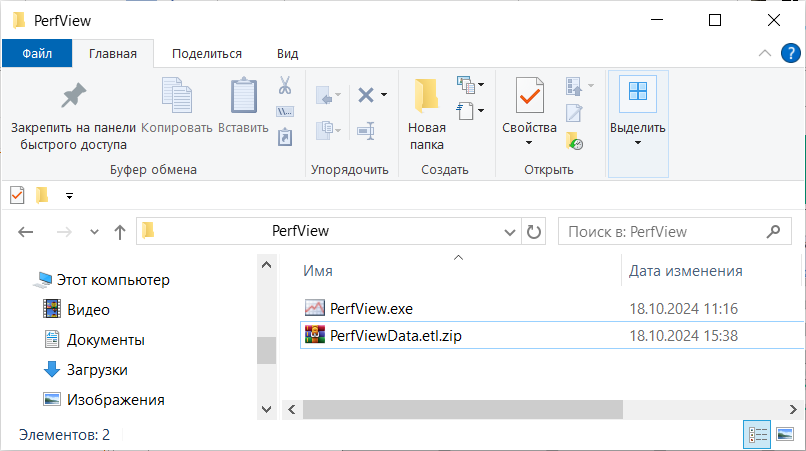Click the New Folder (Новая папка) icon
The height and width of the screenshot is (451, 806).
coord(427,98)
